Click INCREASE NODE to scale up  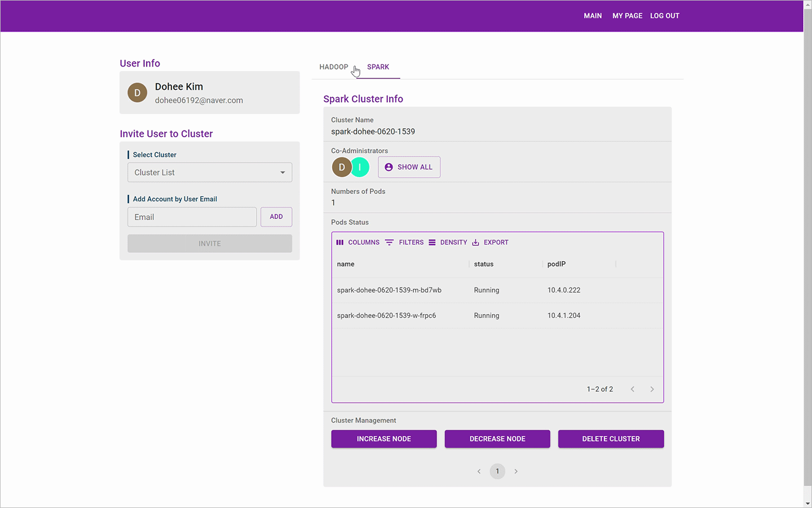[x=383, y=439]
